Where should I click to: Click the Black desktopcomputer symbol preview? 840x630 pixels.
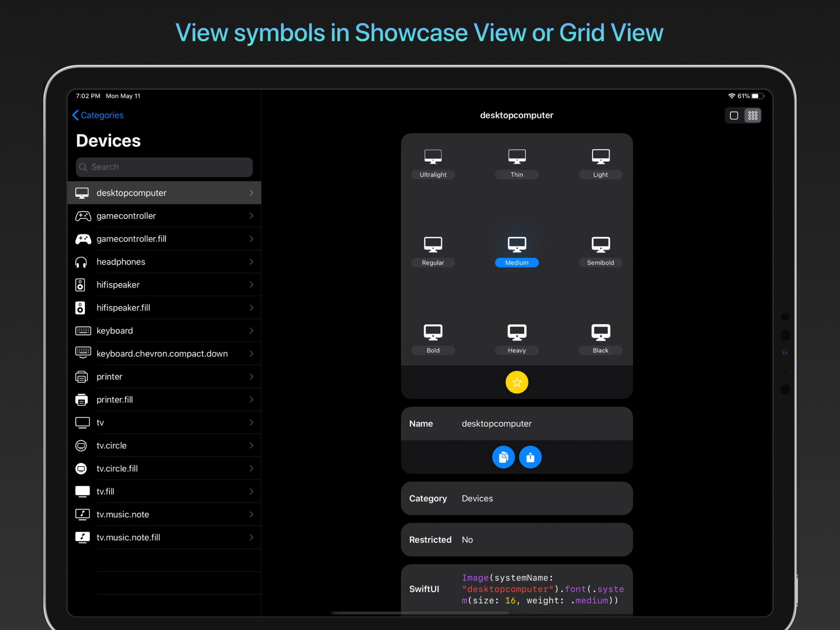[601, 332]
